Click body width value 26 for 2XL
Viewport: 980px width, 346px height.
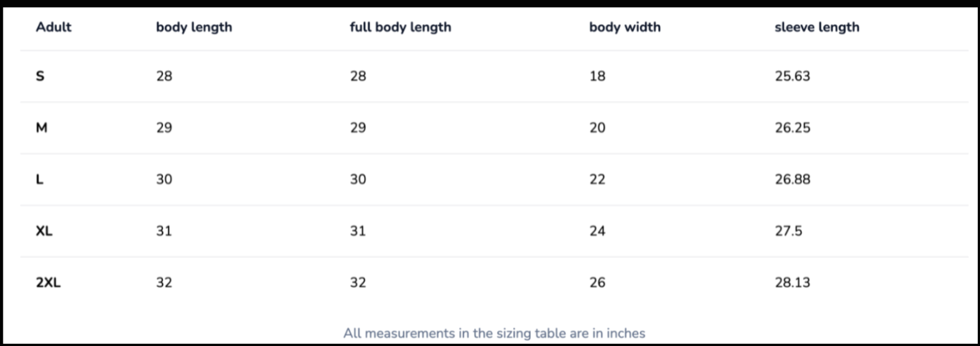[x=597, y=282]
